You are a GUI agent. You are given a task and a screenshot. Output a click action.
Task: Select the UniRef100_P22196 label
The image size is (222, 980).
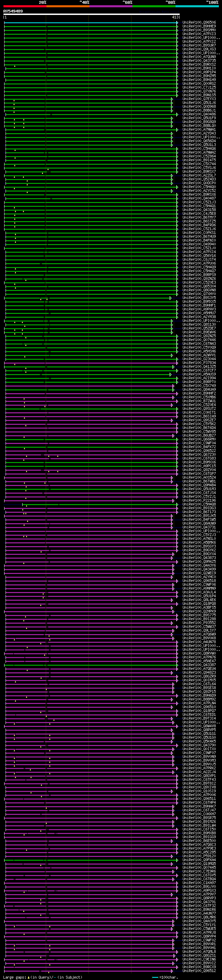[x=199, y=501]
